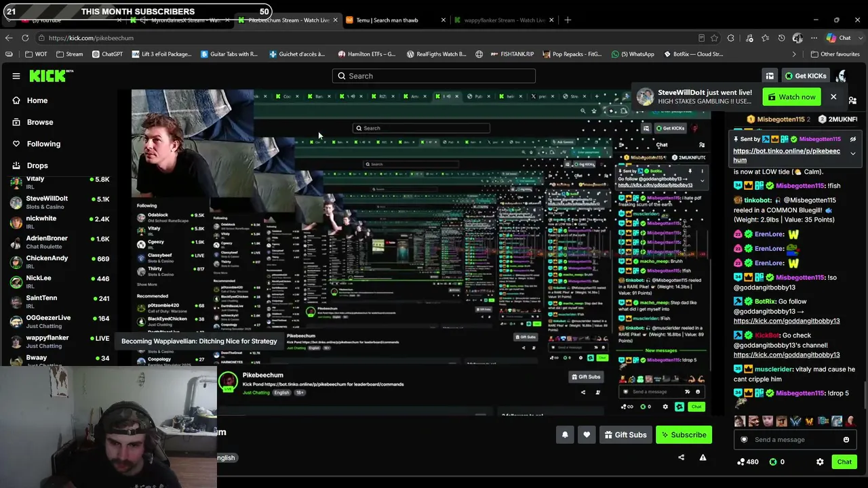Screen dimensions: 868x488
Task: Open ChickenAndy channel in sidebar
Action: tap(60, 262)
